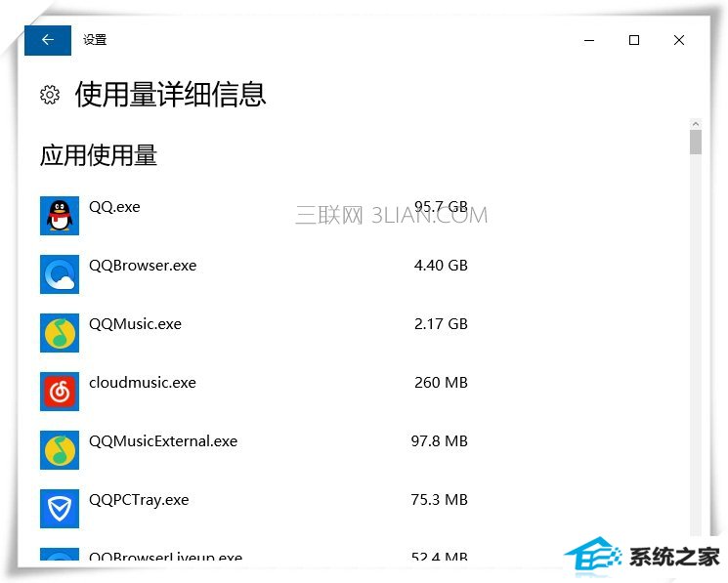Click the QQBrowser.exe cloud icon
The image size is (728, 583).
60,274
